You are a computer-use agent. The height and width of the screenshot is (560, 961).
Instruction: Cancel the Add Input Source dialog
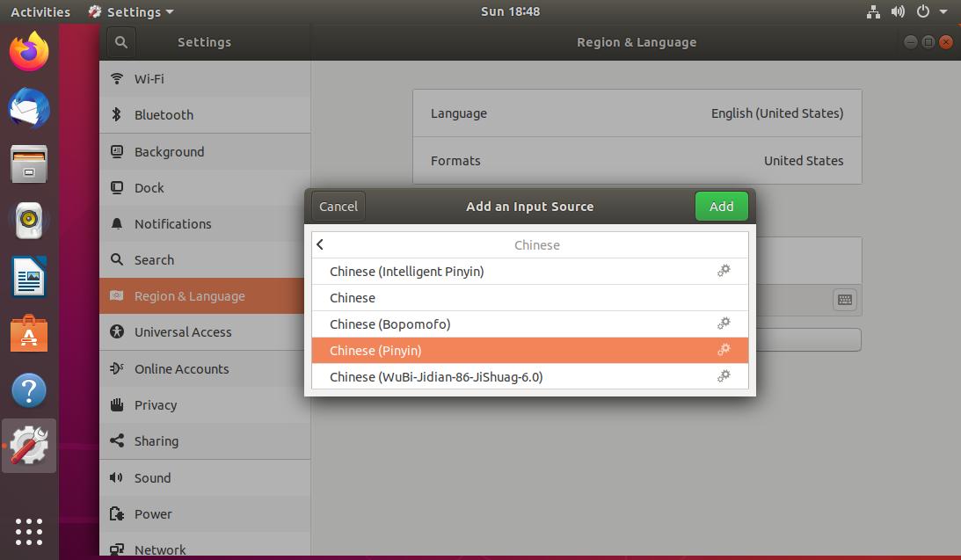pyautogui.click(x=338, y=206)
